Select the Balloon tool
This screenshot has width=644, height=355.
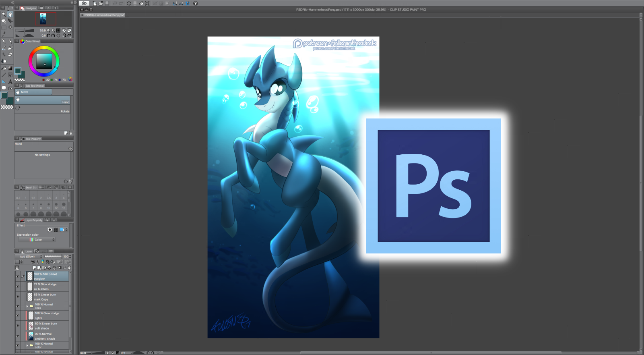tap(4, 88)
